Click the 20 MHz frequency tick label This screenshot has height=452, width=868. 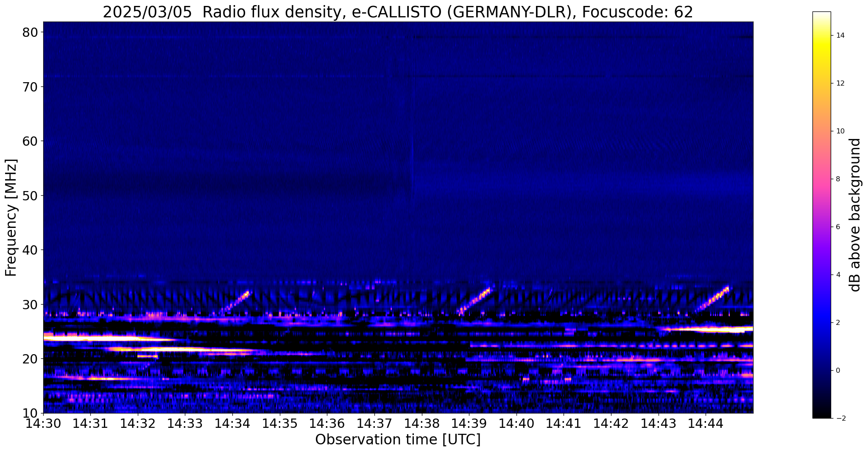click(31, 359)
